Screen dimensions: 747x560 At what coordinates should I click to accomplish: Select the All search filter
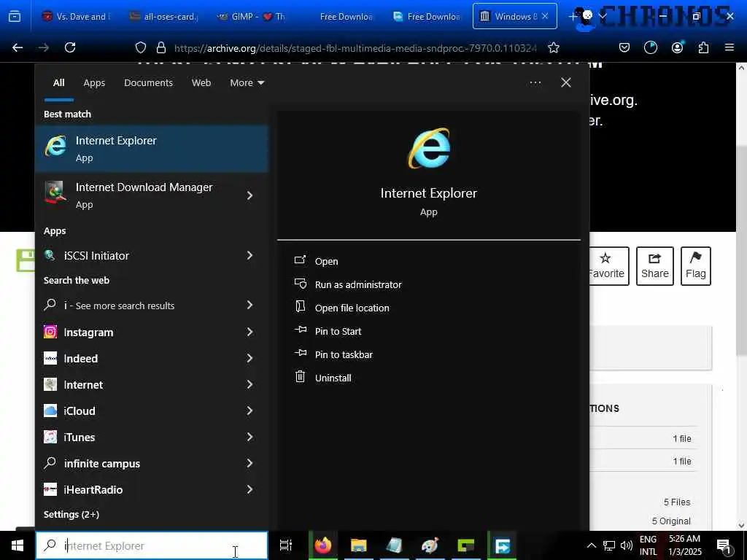point(58,83)
